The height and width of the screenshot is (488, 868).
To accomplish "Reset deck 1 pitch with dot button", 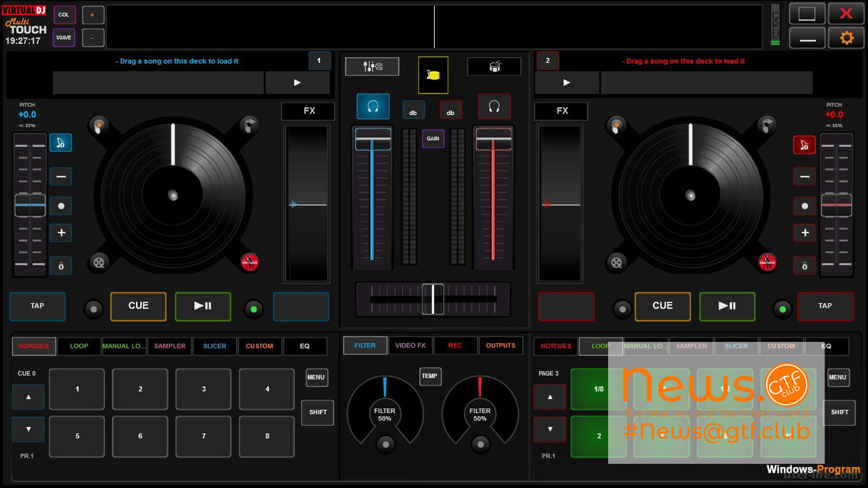I will 61,206.
